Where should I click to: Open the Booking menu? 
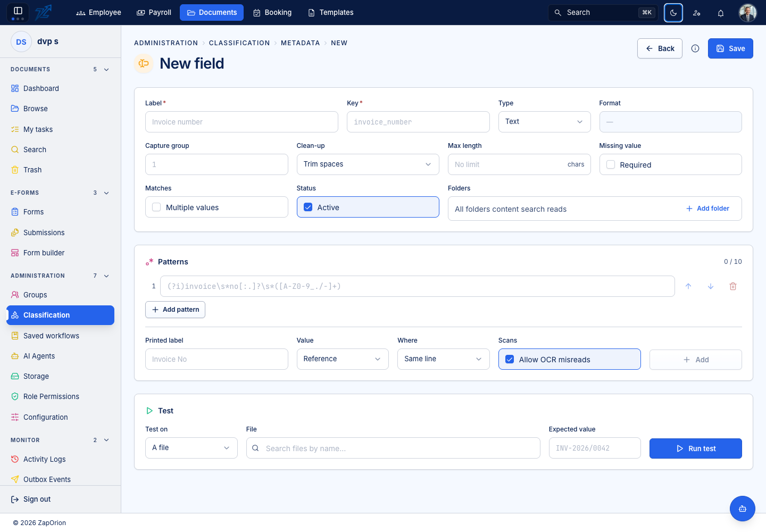click(x=272, y=13)
